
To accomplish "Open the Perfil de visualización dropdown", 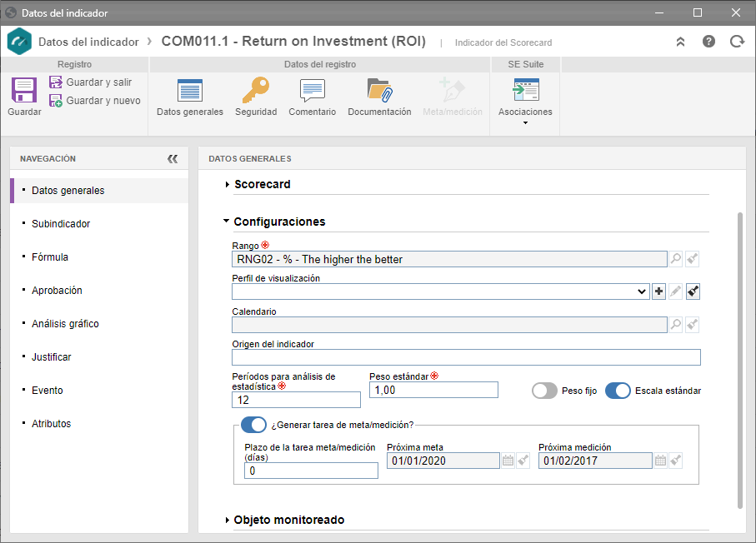I will tap(641, 291).
